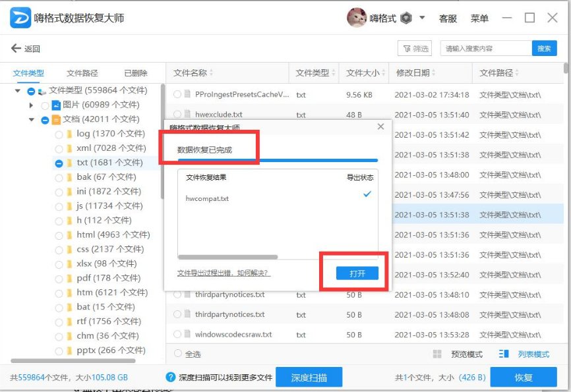Open the user avatar profile picture

[x=356, y=18]
